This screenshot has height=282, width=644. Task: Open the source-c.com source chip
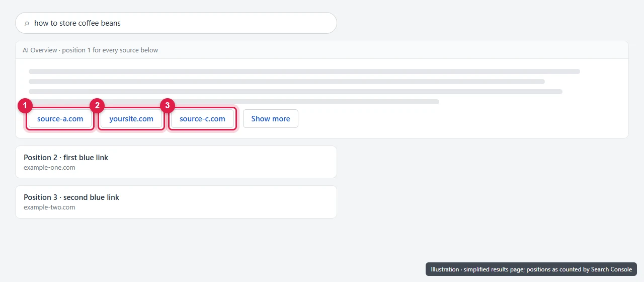point(202,119)
